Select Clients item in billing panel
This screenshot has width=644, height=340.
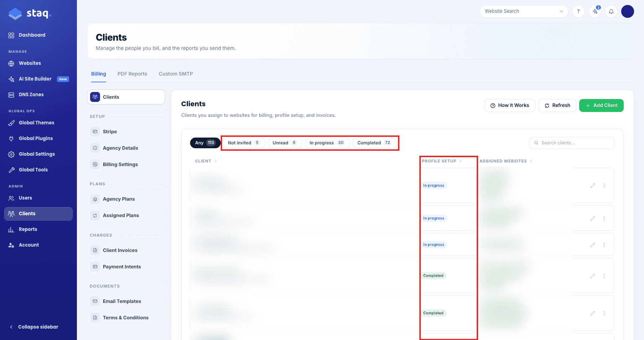(126, 97)
